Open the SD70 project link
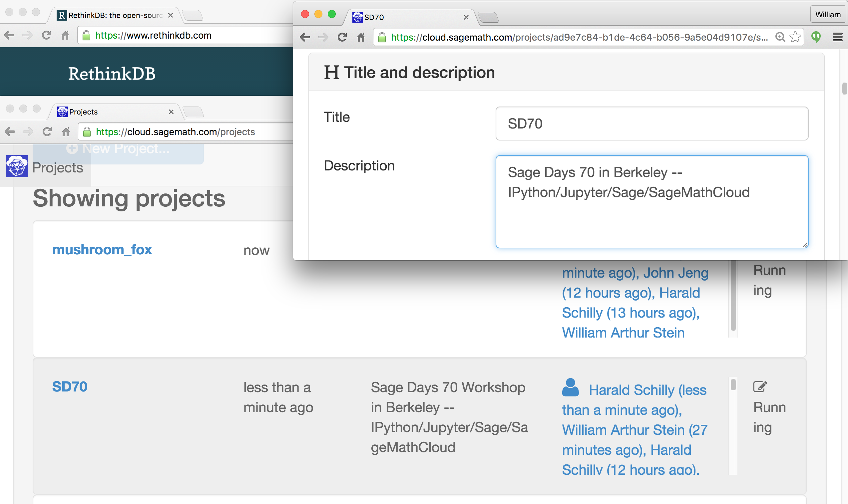The width and height of the screenshot is (848, 504). pos(70,387)
